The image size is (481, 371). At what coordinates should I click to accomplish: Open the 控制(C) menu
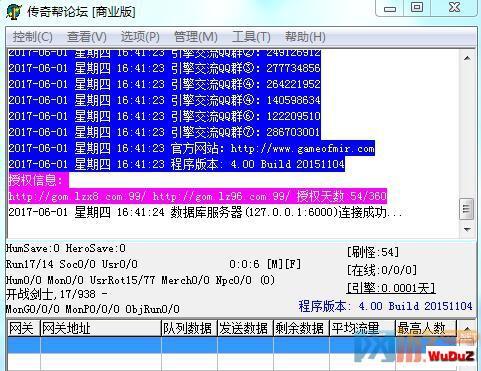pyautogui.click(x=32, y=37)
